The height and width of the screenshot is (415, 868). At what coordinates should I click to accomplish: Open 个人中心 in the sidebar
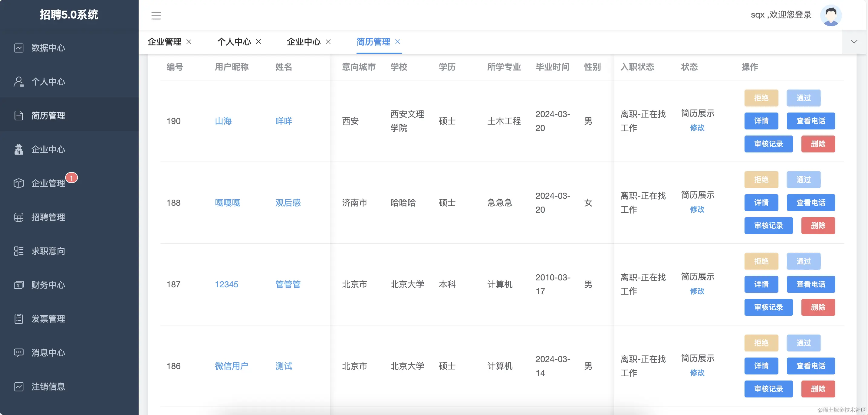pyautogui.click(x=48, y=82)
